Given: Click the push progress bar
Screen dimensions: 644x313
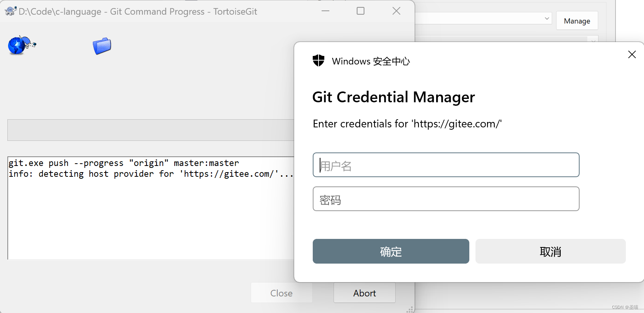Looking at the screenshot, I should click(x=151, y=130).
